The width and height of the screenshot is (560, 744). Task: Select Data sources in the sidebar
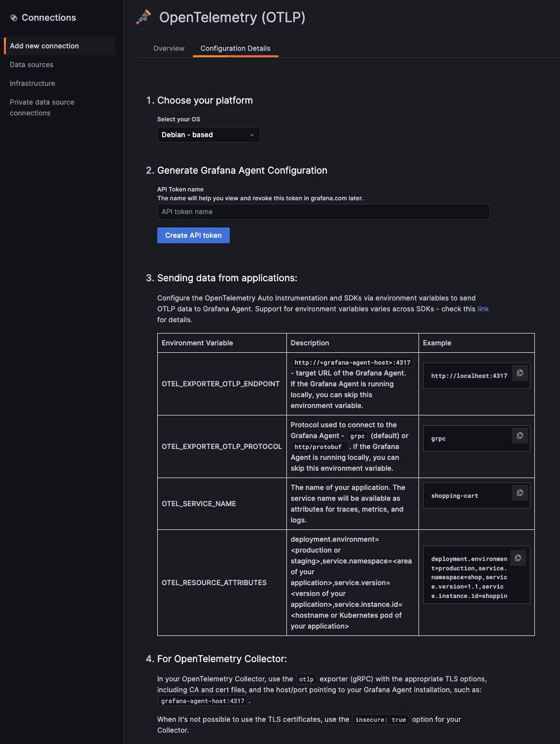(x=32, y=65)
